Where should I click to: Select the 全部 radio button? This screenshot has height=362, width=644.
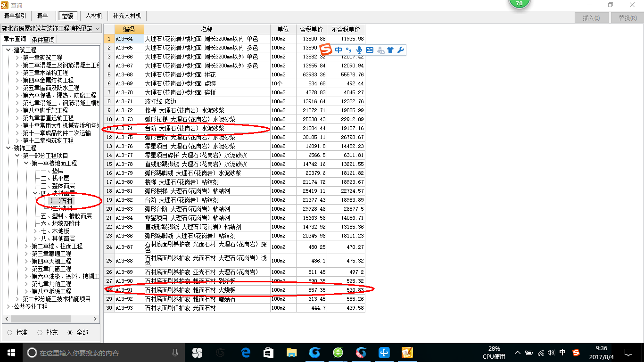[x=70, y=332]
